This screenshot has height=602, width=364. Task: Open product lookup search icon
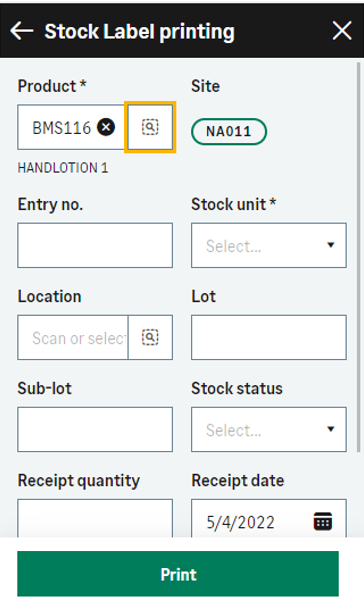coord(150,127)
